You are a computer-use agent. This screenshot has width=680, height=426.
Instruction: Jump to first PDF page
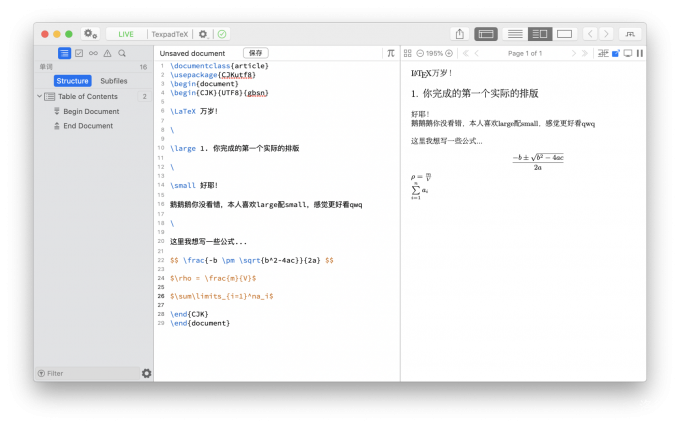(465, 53)
